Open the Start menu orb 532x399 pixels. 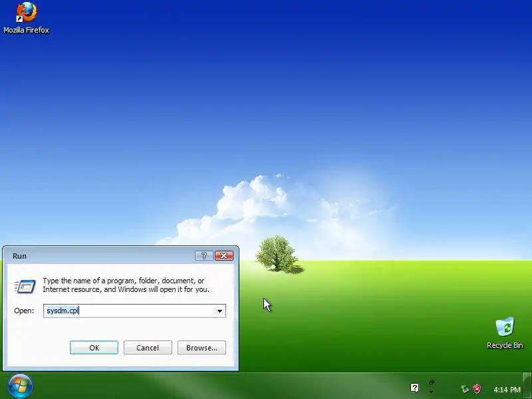point(20,386)
